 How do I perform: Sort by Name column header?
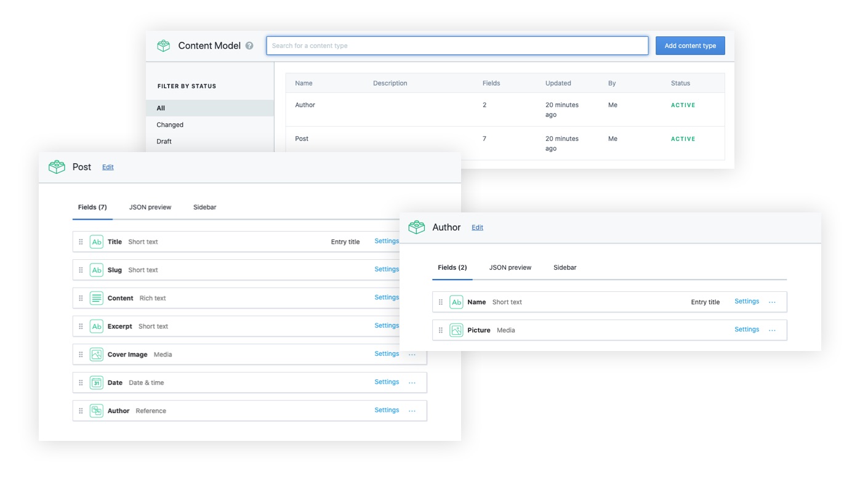pyautogui.click(x=303, y=83)
